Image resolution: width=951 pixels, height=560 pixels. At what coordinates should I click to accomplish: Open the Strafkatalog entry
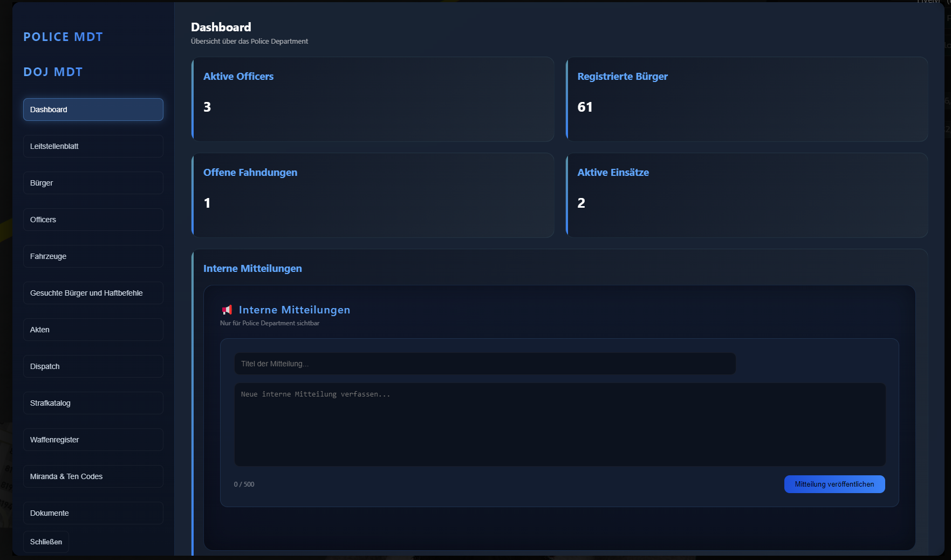pos(93,403)
